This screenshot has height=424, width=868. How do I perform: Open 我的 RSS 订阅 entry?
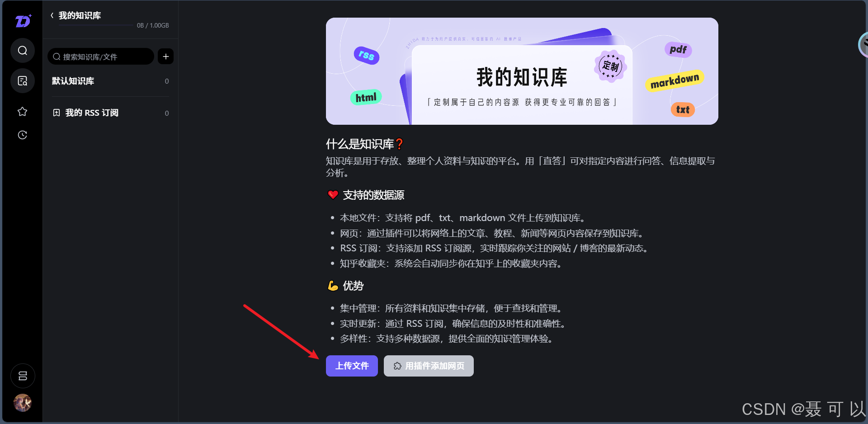(110, 113)
